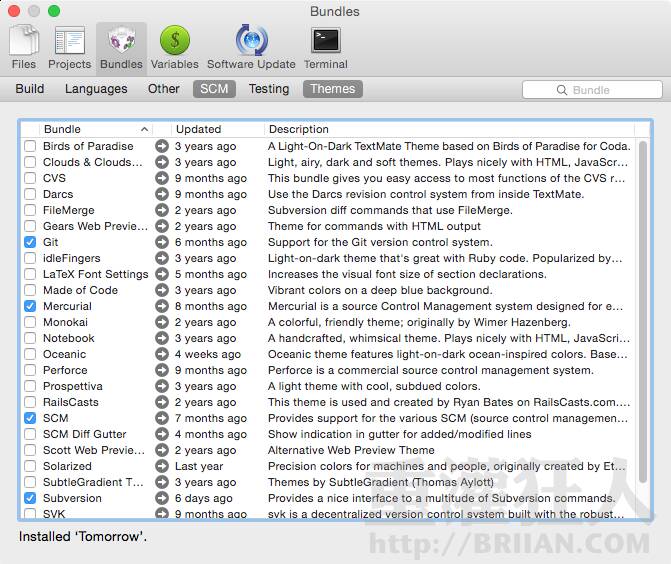Image resolution: width=671 pixels, height=564 pixels.
Task: Click the Gears Web Preview bundle name
Action: (95, 226)
